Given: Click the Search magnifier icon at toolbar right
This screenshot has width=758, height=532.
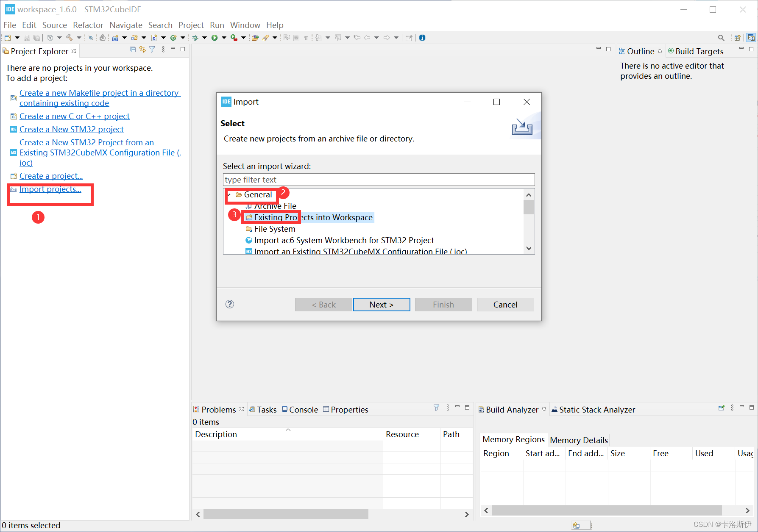Looking at the screenshot, I should [x=721, y=38].
